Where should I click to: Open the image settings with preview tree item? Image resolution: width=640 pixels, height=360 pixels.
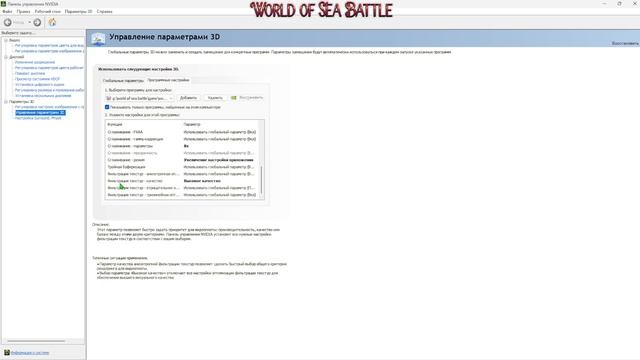[49, 107]
